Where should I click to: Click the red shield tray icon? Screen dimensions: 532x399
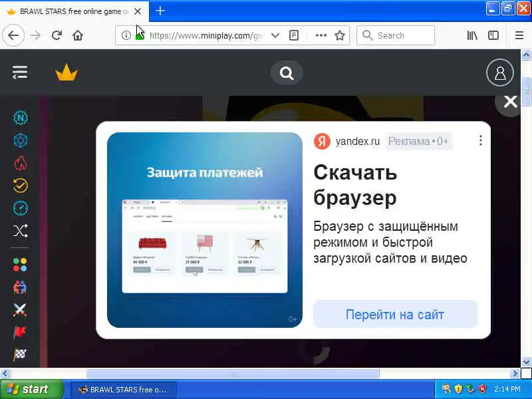pos(482,389)
